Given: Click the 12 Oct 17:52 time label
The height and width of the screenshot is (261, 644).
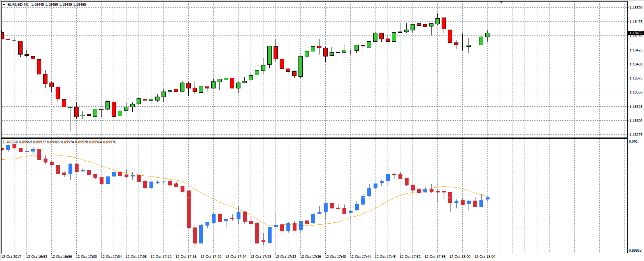Looking at the screenshot, I should coord(410,257).
